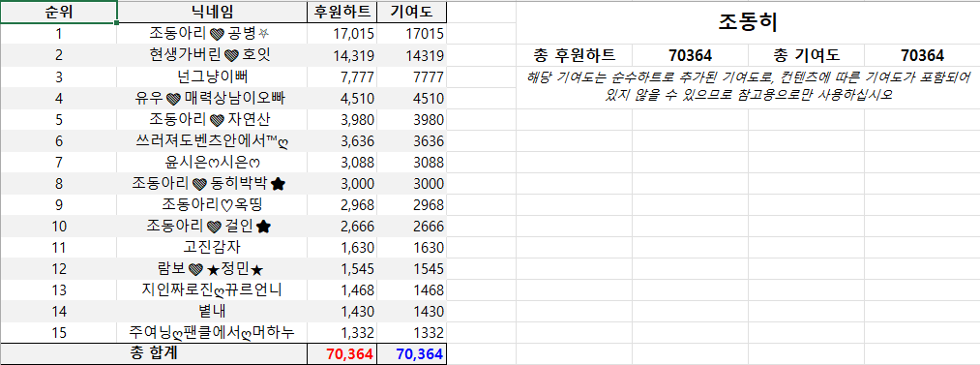Click the nickname cell 유우💚매력상남이오빠

pos(212,98)
